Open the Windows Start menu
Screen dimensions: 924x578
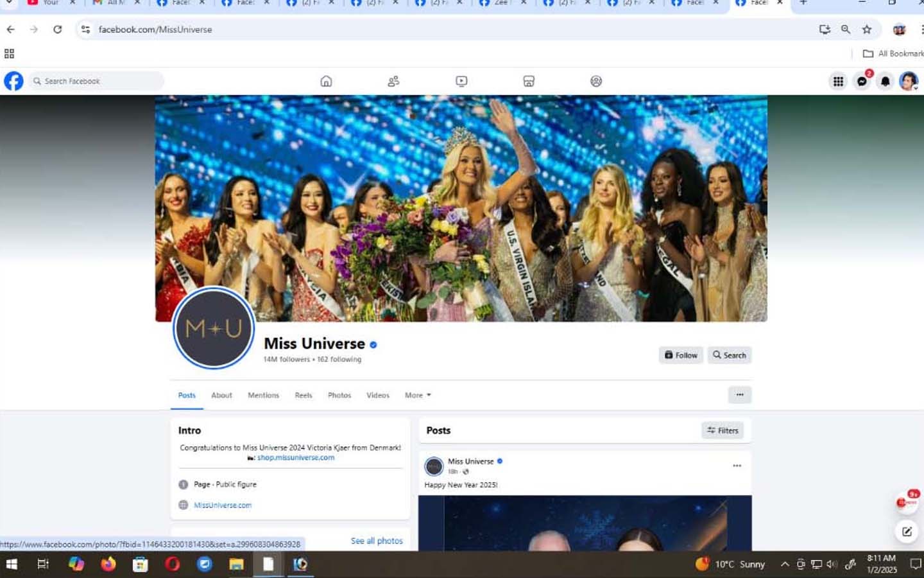(x=11, y=565)
